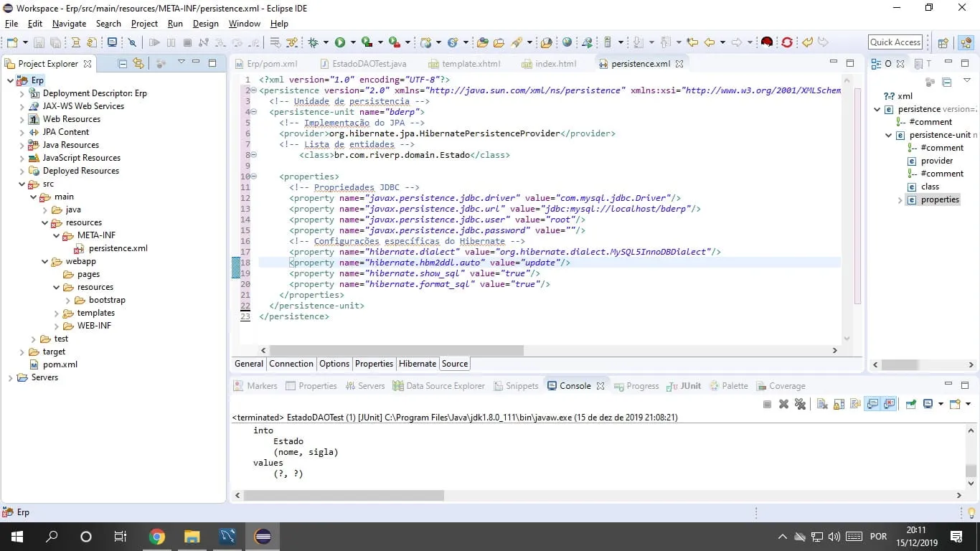Viewport: 980px width, 551px height.
Task: Expand the test folder in project tree
Action: click(x=34, y=339)
